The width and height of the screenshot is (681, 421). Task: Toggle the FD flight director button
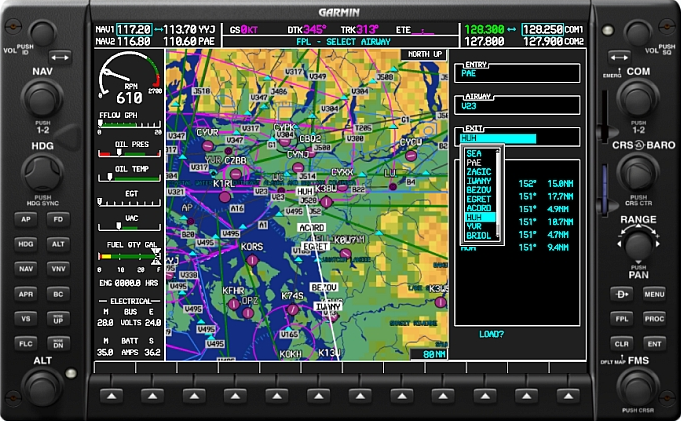coord(58,218)
